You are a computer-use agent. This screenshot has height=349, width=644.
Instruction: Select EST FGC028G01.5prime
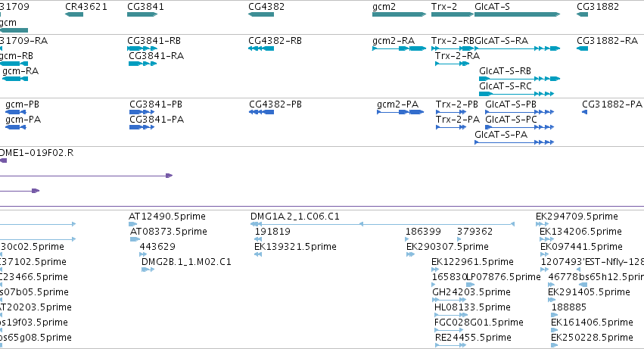tap(449, 329)
